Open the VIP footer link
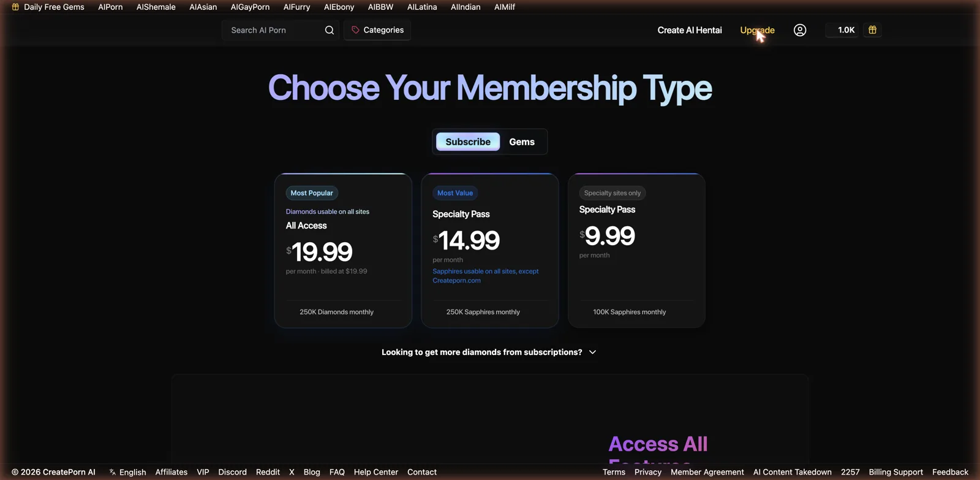Screen dimensions: 980x480 point(203,472)
